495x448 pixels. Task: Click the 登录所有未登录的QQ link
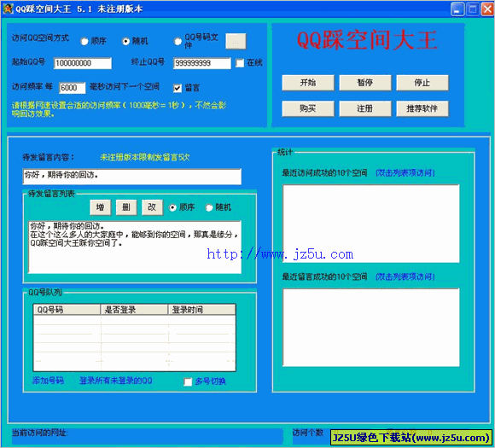point(116,381)
